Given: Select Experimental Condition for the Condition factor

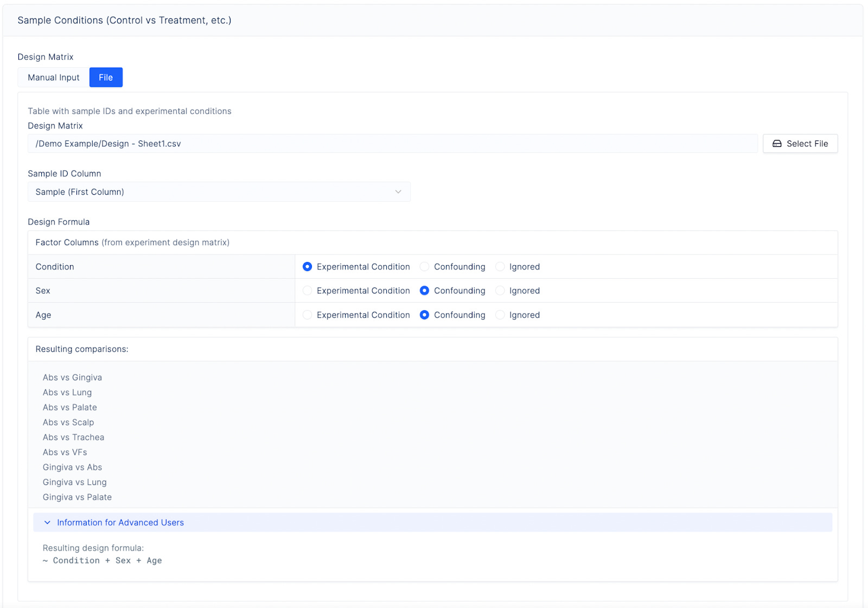Looking at the screenshot, I should click(307, 266).
